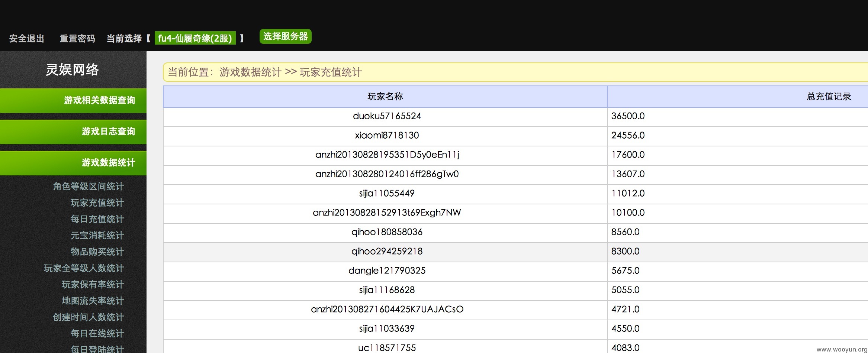Select player anzhi201308271604425K7UAJACsO
Viewport: 868px width, 353px height.
[x=387, y=309]
